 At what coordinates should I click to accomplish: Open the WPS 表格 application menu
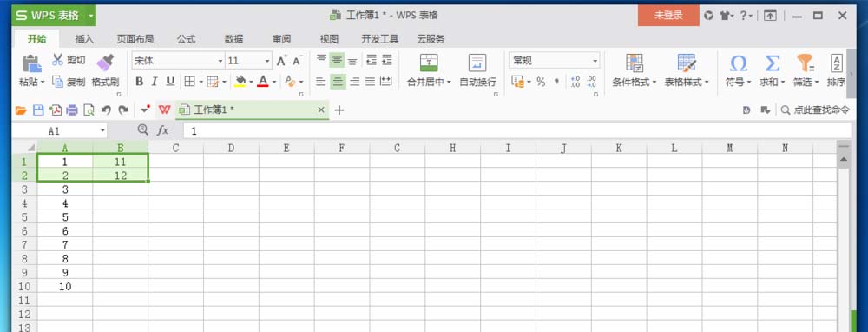tap(54, 16)
